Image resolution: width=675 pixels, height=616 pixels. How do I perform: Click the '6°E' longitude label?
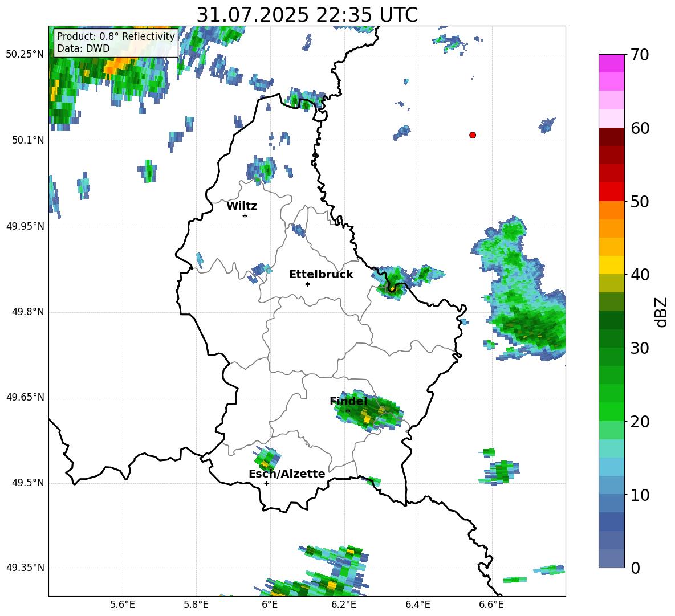pyautogui.click(x=270, y=605)
